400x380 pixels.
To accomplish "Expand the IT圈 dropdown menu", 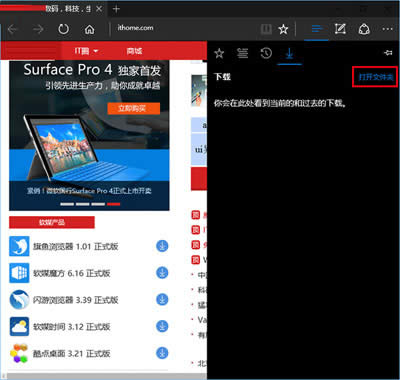I will pyautogui.click(x=86, y=51).
